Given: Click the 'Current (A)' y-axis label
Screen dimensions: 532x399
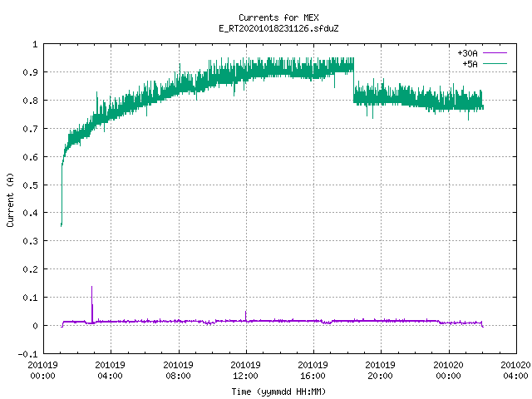Looking at the screenshot, I should [x=10, y=199].
